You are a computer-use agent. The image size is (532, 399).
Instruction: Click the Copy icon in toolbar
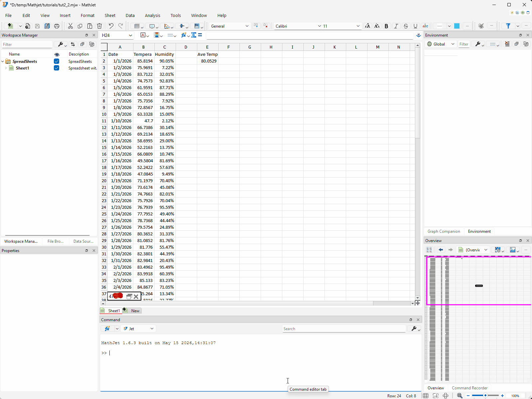coord(80,26)
